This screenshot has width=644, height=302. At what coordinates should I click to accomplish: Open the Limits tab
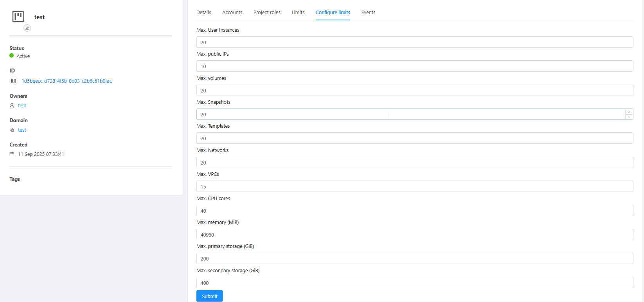[298, 13]
